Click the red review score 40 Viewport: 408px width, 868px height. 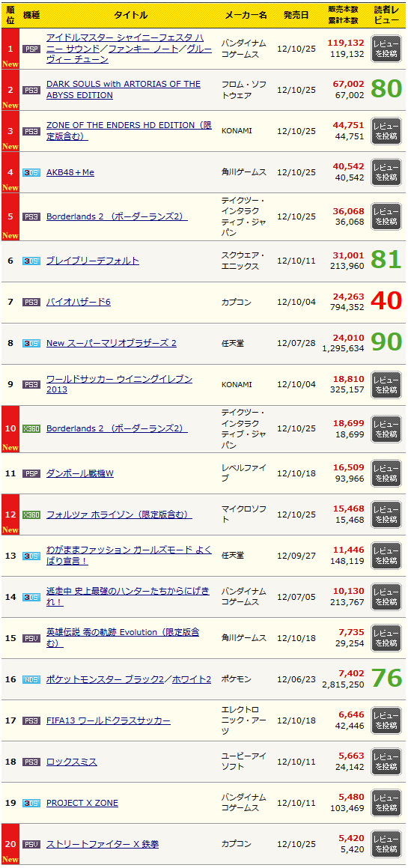point(386,302)
